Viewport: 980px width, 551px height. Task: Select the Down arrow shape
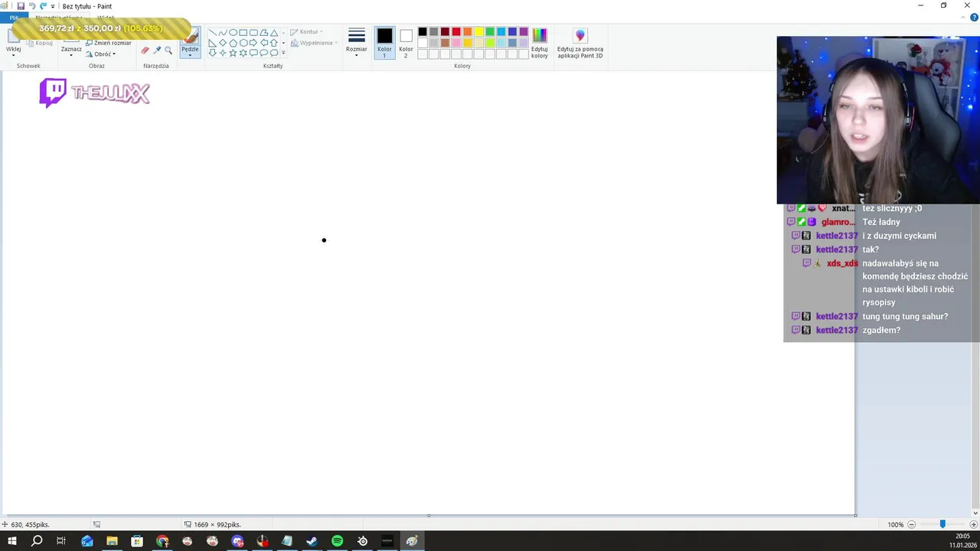tap(213, 53)
